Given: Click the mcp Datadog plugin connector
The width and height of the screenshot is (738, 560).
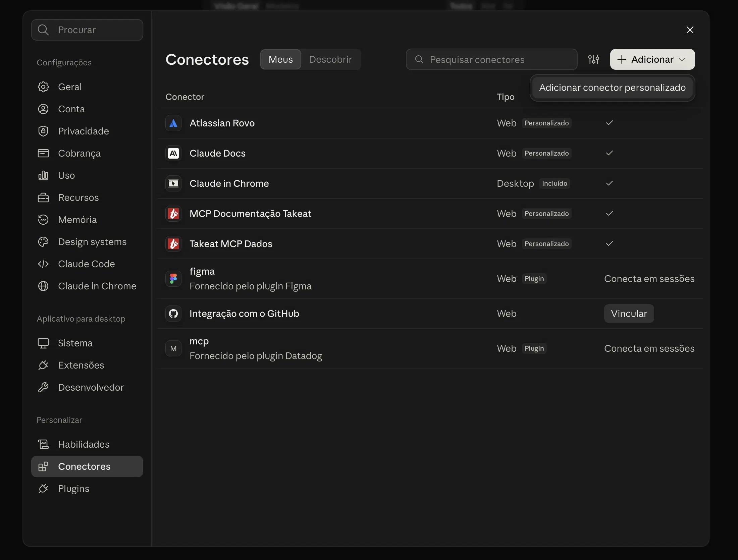Looking at the screenshot, I should coord(430,348).
